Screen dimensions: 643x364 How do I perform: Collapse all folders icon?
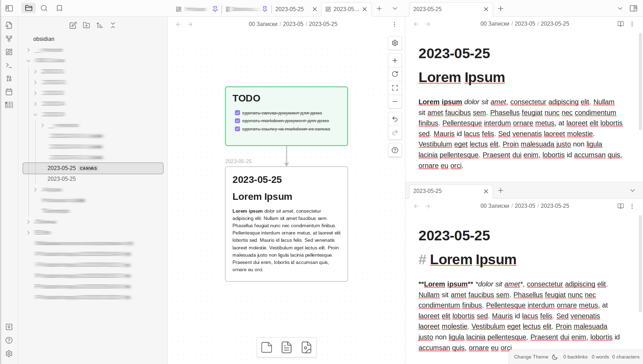click(x=113, y=25)
